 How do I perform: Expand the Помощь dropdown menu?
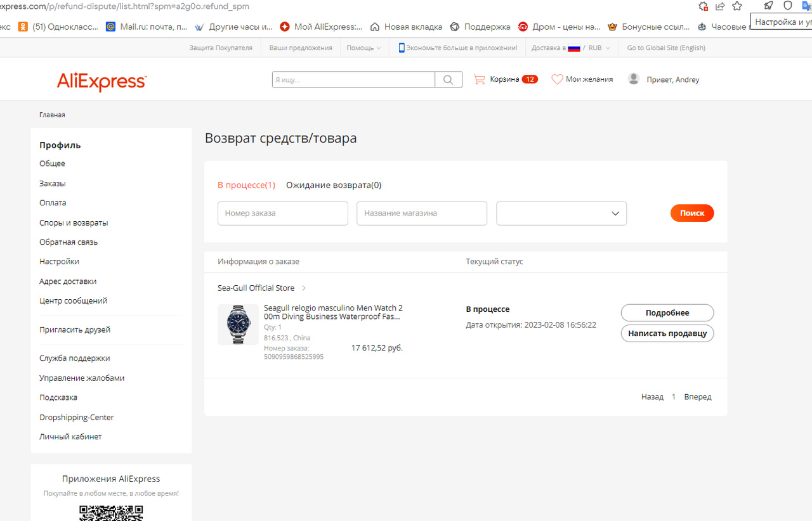pos(364,48)
